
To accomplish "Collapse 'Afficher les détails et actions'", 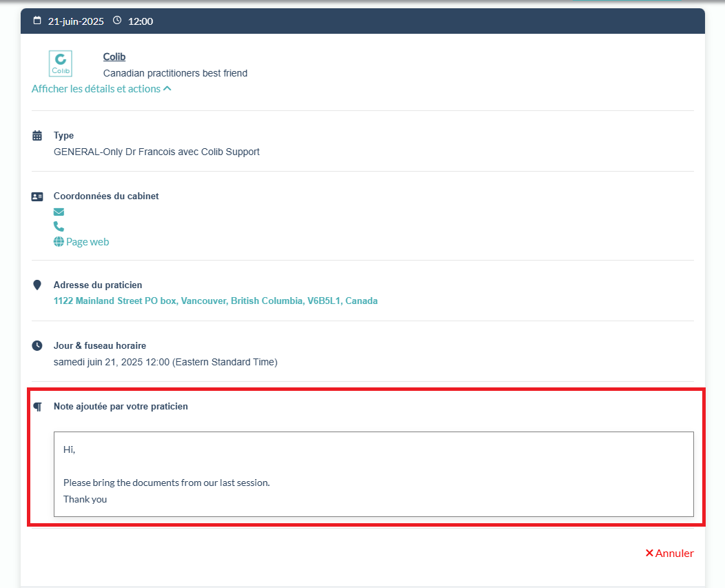I will pyautogui.click(x=101, y=89).
